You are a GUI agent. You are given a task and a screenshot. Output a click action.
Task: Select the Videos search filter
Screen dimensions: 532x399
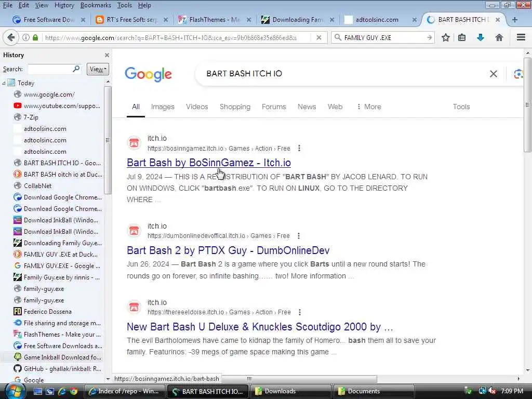click(197, 107)
